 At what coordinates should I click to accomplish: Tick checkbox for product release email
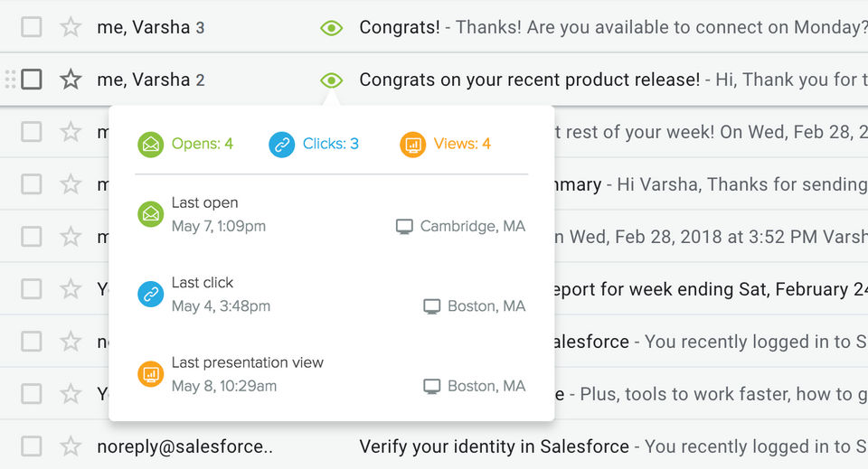click(x=32, y=80)
